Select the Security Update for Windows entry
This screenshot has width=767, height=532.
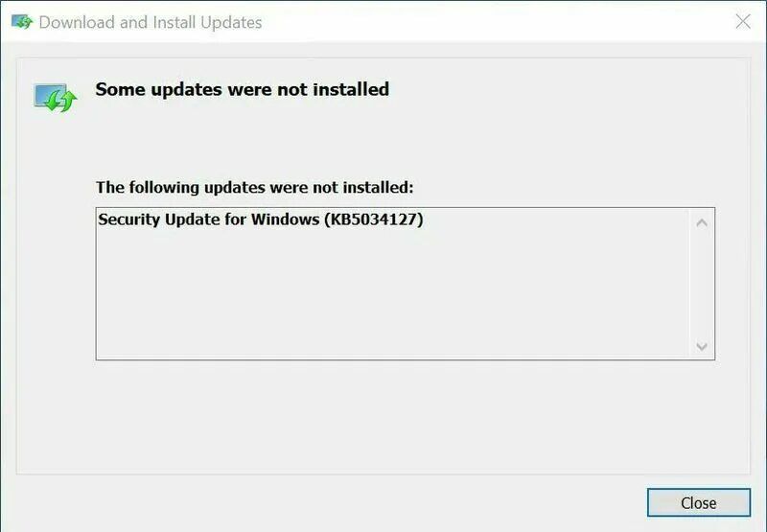point(260,220)
